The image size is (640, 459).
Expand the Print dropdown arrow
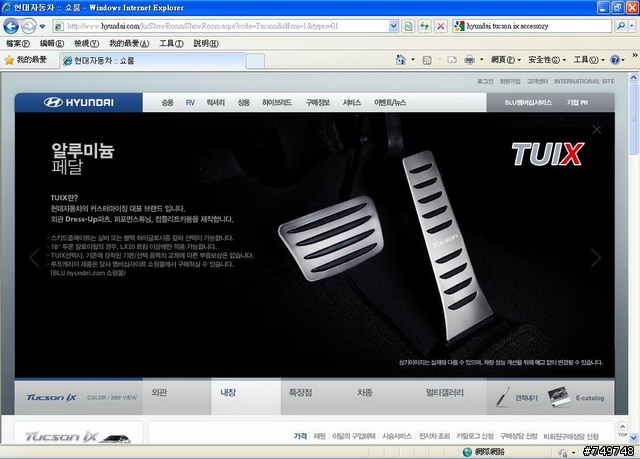click(x=482, y=60)
